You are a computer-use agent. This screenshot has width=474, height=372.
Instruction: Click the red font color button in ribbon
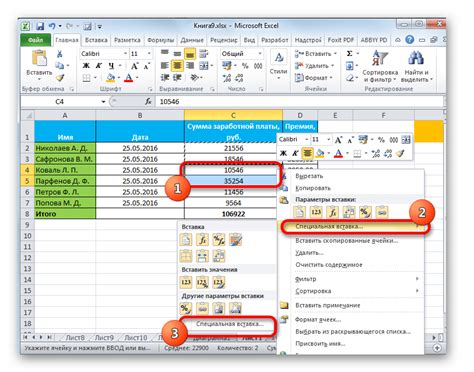point(129,78)
